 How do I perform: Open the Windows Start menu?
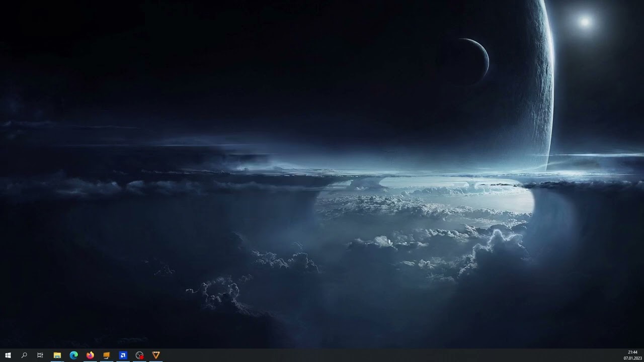click(x=8, y=355)
